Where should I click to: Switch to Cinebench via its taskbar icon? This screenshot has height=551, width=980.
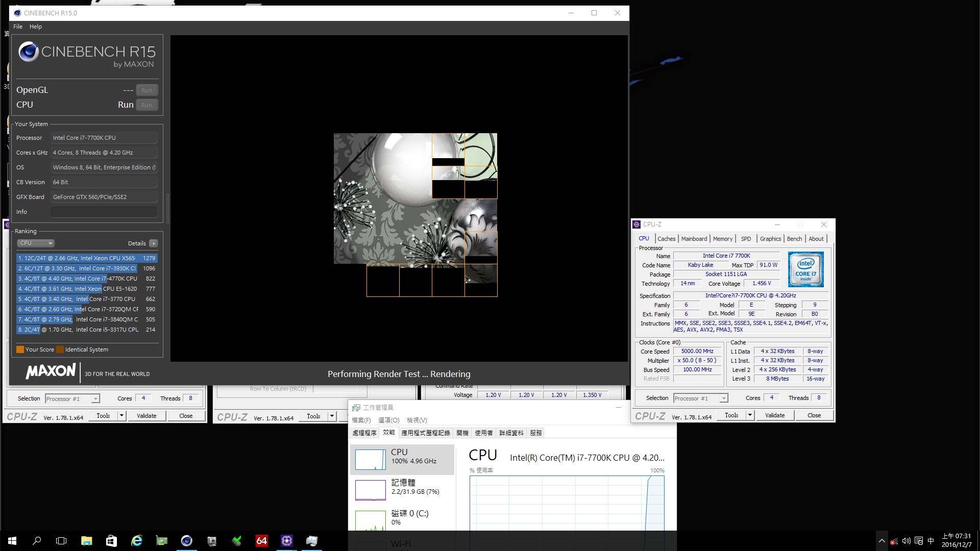tap(186, 541)
